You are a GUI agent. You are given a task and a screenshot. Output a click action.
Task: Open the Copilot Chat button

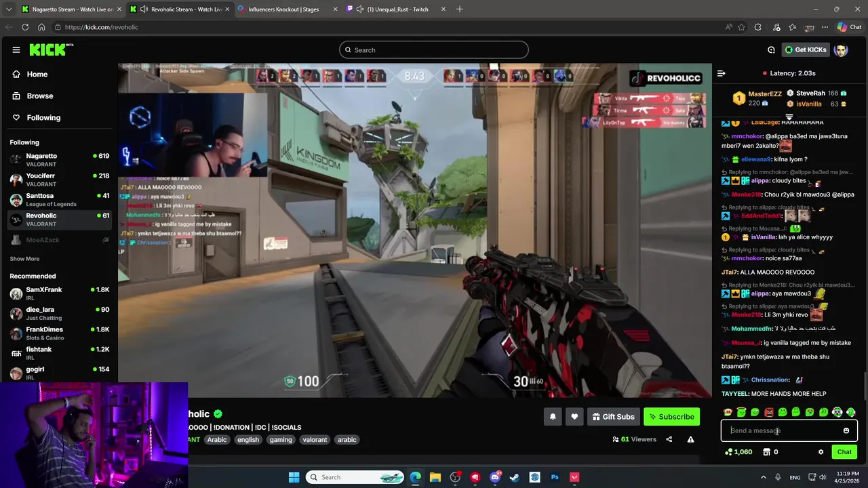pyautogui.click(x=849, y=27)
